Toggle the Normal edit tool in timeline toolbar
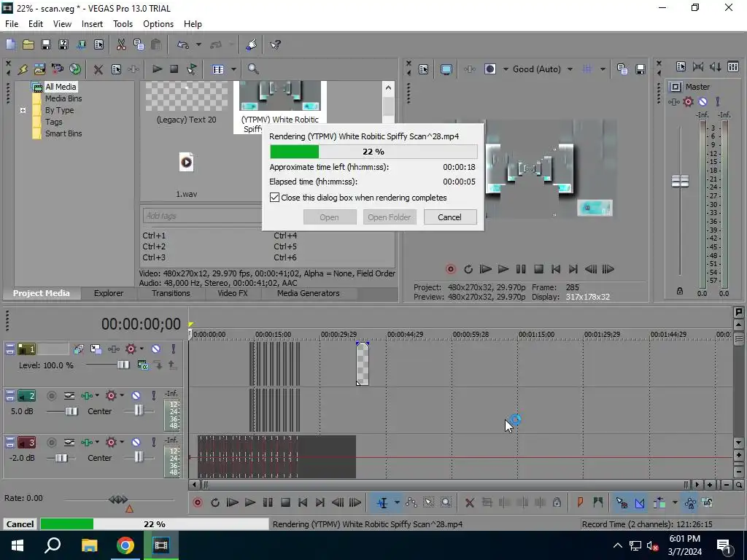The height and width of the screenshot is (560, 747). (x=382, y=502)
